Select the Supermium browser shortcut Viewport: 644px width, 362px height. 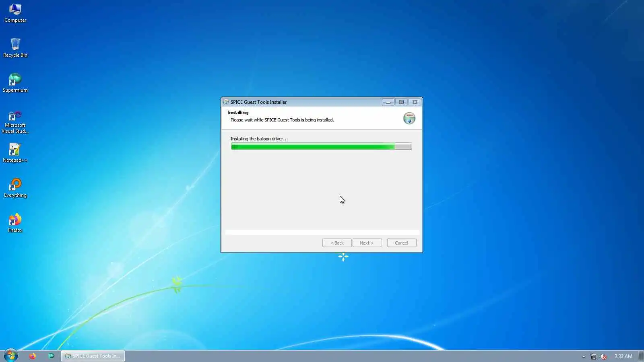[15, 83]
